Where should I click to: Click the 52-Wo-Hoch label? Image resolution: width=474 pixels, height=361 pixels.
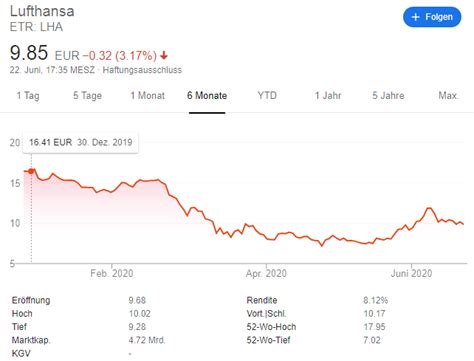coord(271,327)
